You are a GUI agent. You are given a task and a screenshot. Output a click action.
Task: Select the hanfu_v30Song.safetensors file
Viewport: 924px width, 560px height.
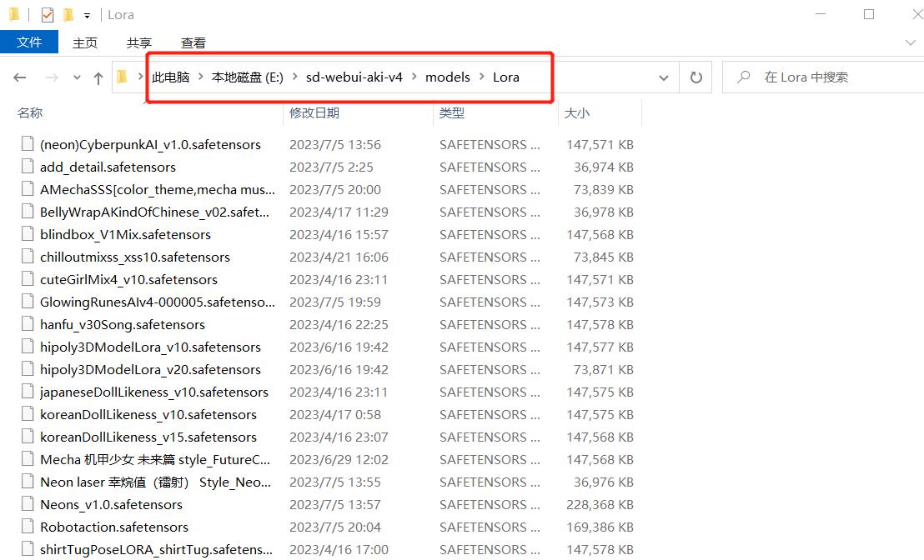(x=123, y=324)
